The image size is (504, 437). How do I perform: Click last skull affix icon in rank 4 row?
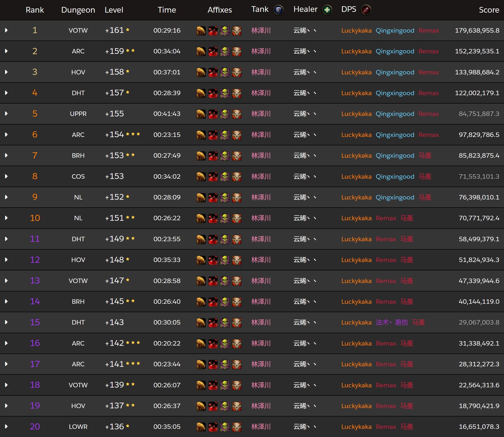(x=237, y=93)
